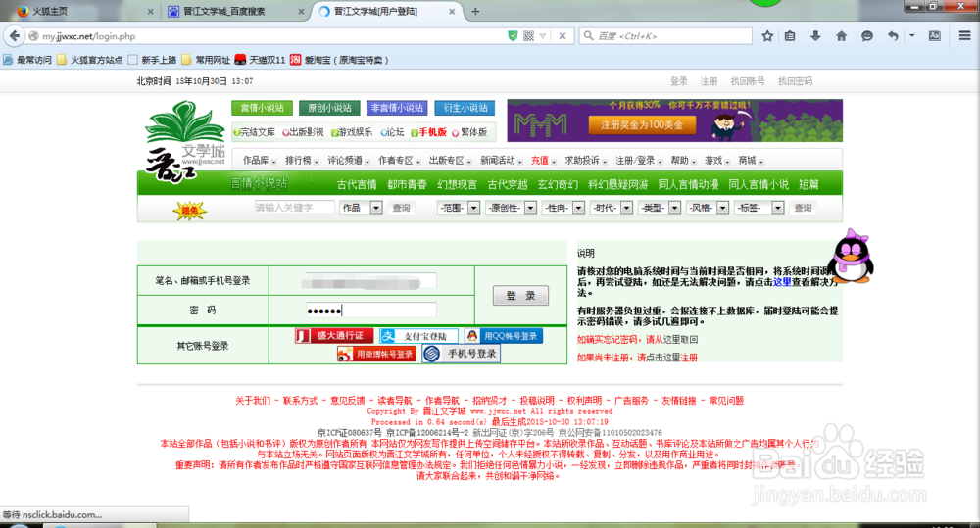
Task: Click the 限免 starburst badge
Action: click(x=190, y=211)
